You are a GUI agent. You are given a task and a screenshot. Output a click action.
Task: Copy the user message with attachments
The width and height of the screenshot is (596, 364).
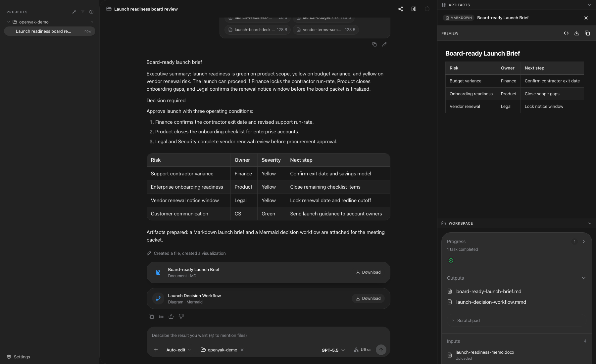(374, 44)
